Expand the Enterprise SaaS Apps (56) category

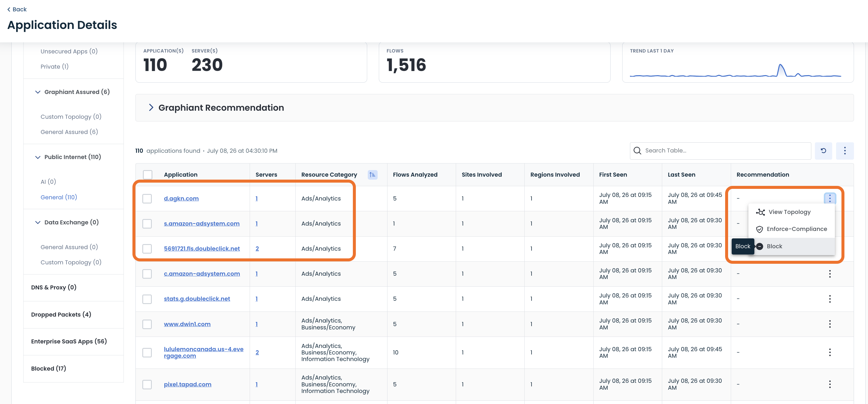pyautogui.click(x=69, y=341)
